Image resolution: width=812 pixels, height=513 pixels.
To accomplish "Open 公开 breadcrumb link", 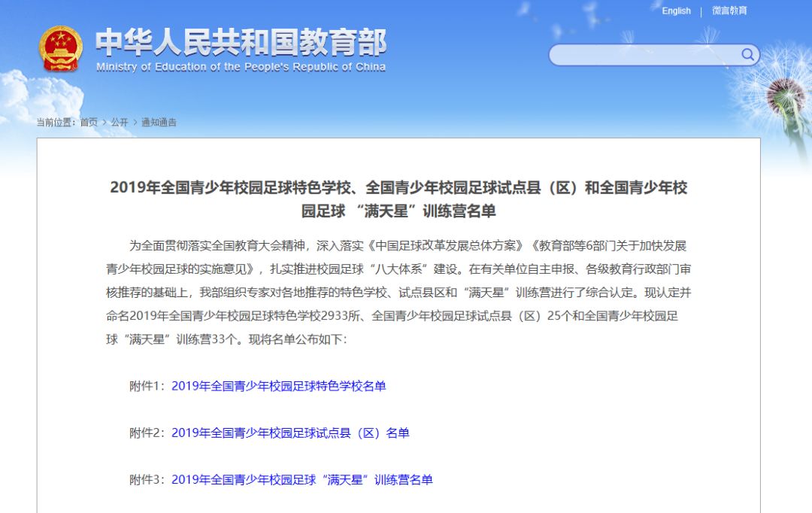I will (x=119, y=123).
